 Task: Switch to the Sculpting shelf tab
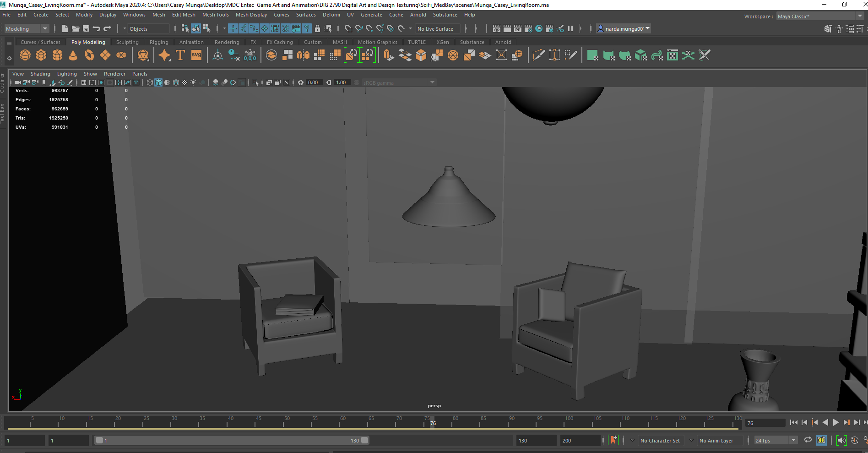[x=127, y=42]
